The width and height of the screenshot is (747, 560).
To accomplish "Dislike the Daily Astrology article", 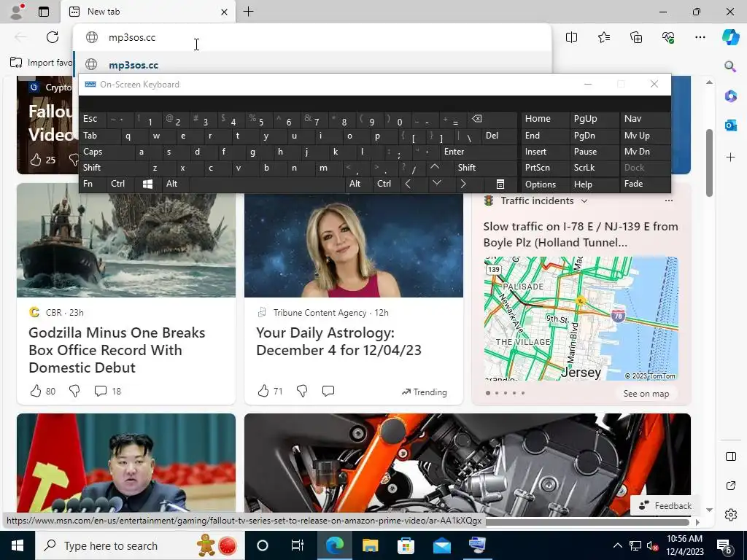I will tap(302, 391).
